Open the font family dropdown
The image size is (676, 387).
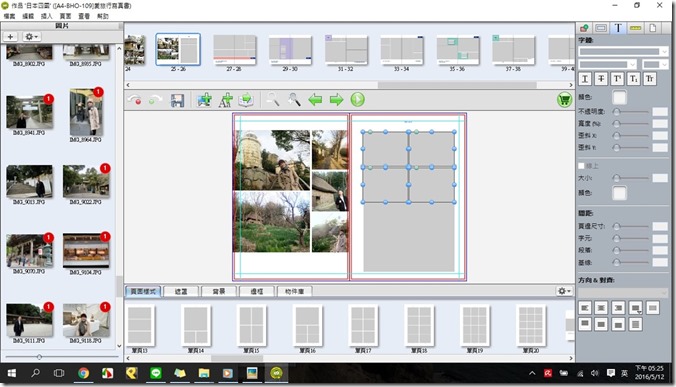[623, 52]
